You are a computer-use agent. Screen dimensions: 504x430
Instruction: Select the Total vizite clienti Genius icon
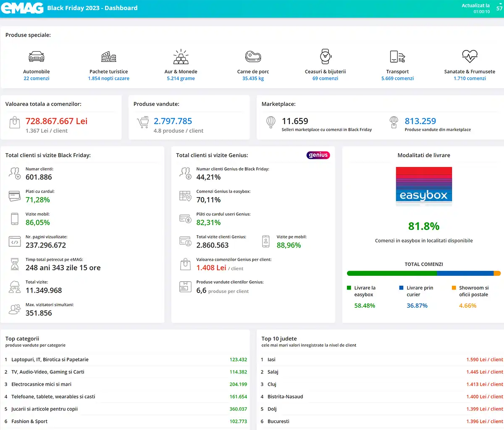[185, 241]
